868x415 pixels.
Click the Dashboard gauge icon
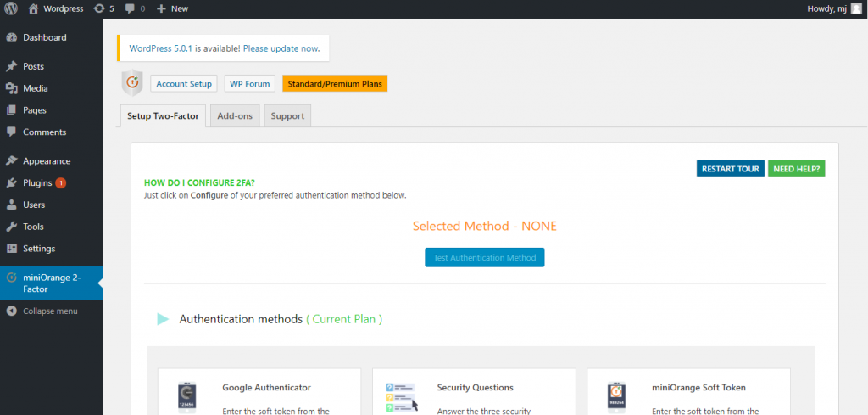pyautogui.click(x=11, y=37)
